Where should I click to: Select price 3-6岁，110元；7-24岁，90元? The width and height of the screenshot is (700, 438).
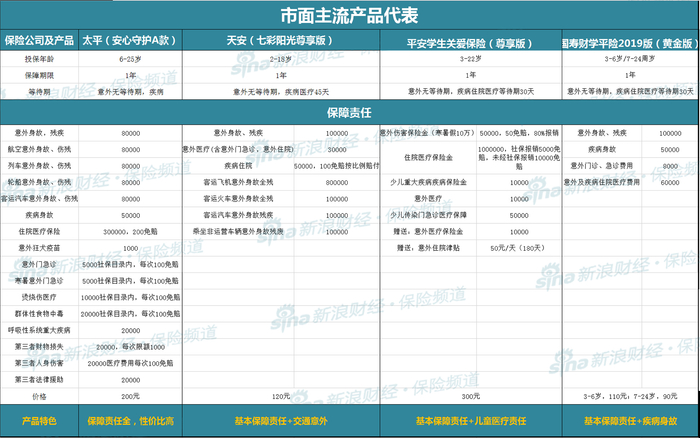(x=630, y=396)
